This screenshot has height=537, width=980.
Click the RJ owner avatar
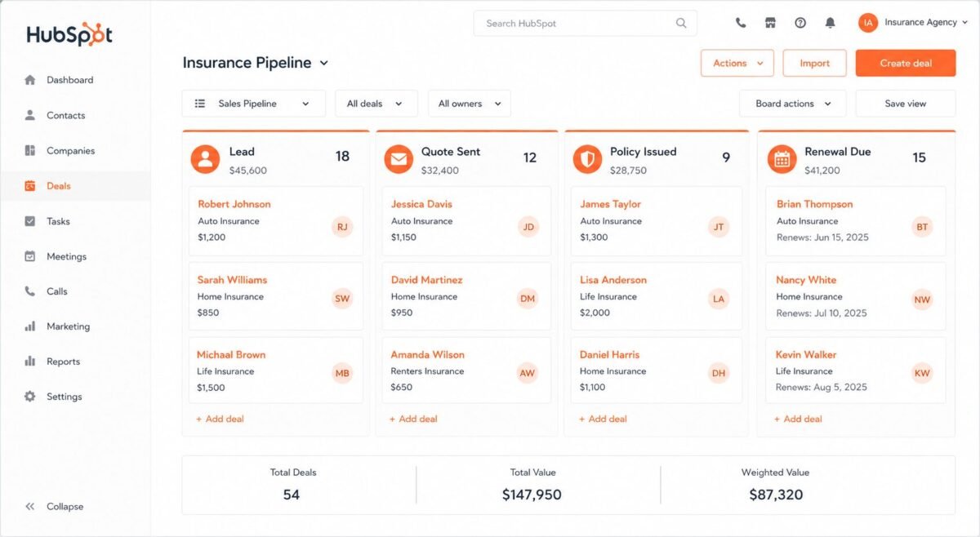coord(342,227)
